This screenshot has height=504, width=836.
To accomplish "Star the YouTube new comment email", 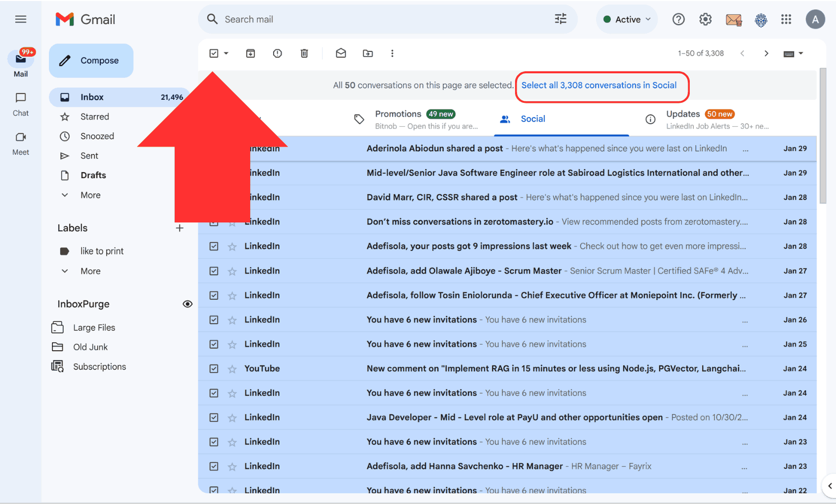I will 232,369.
